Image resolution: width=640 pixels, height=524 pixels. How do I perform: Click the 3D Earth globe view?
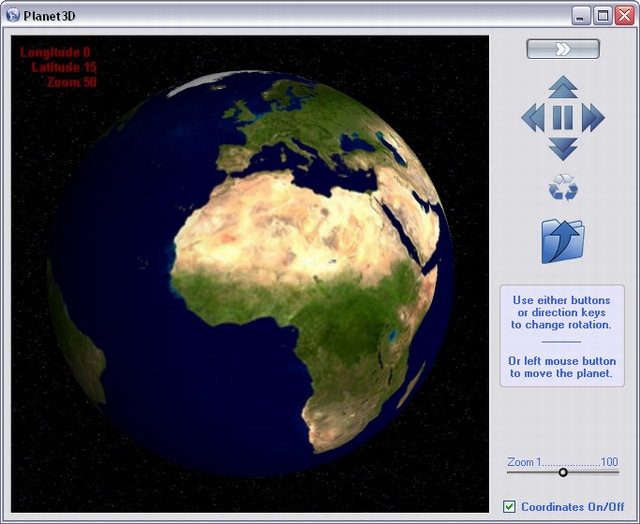tap(250, 274)
